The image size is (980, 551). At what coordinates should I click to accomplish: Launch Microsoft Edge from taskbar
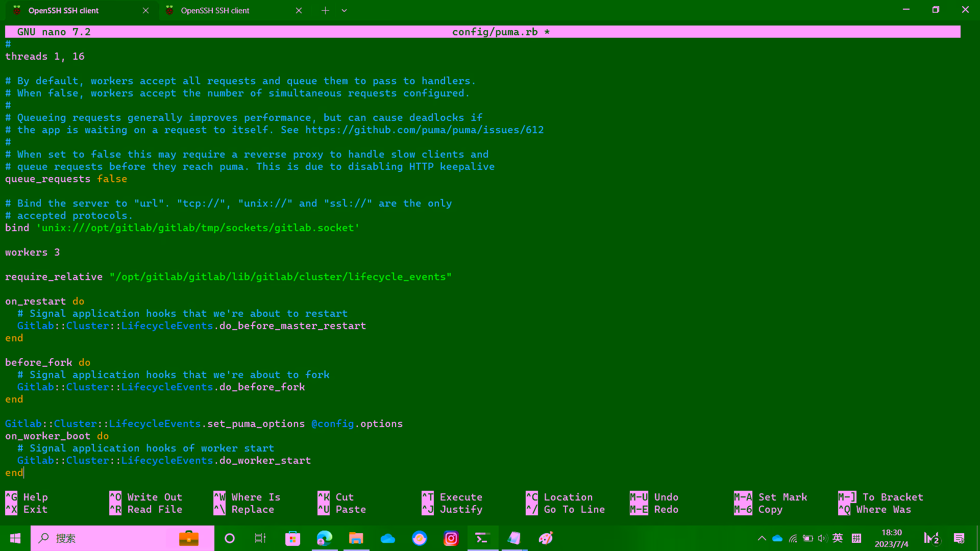point(325,538)
